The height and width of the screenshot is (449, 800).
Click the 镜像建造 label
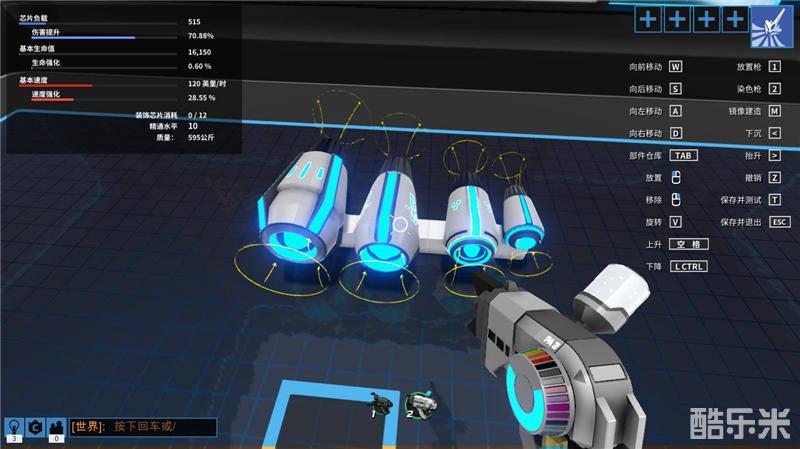click(x=745, y=111)
